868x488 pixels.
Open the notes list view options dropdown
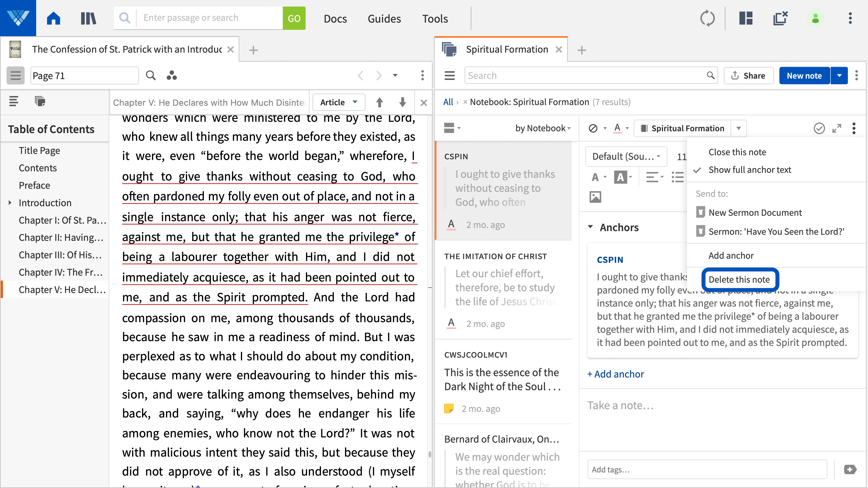pos(452,128)
